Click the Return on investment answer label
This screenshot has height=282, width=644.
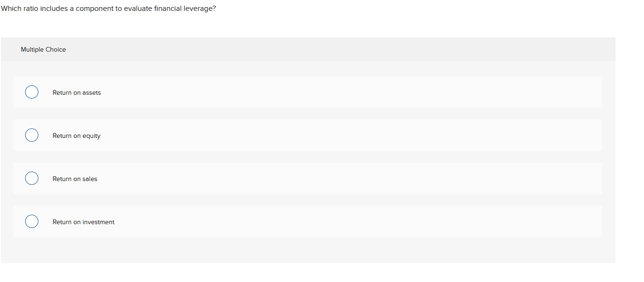tap(83, 222)
